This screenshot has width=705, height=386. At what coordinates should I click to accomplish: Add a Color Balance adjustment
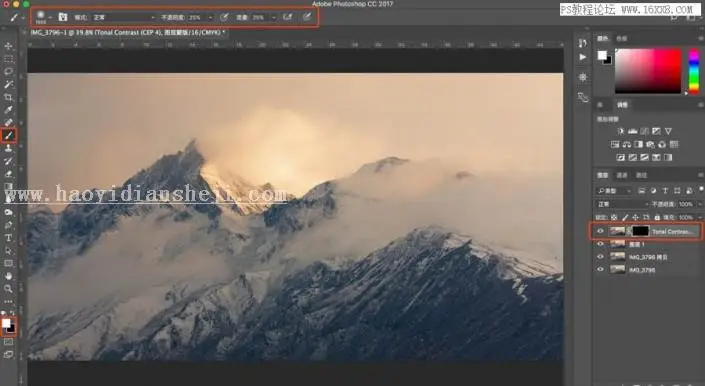[x=627, y=144]
